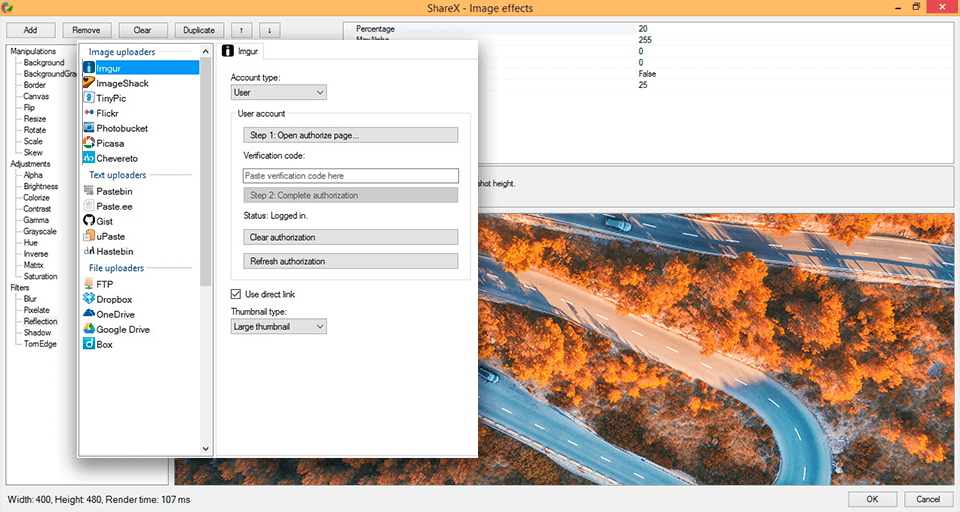Screen dimensions: 960x512
Task: Select Border in the effects tree
Action: click(35, 85)
